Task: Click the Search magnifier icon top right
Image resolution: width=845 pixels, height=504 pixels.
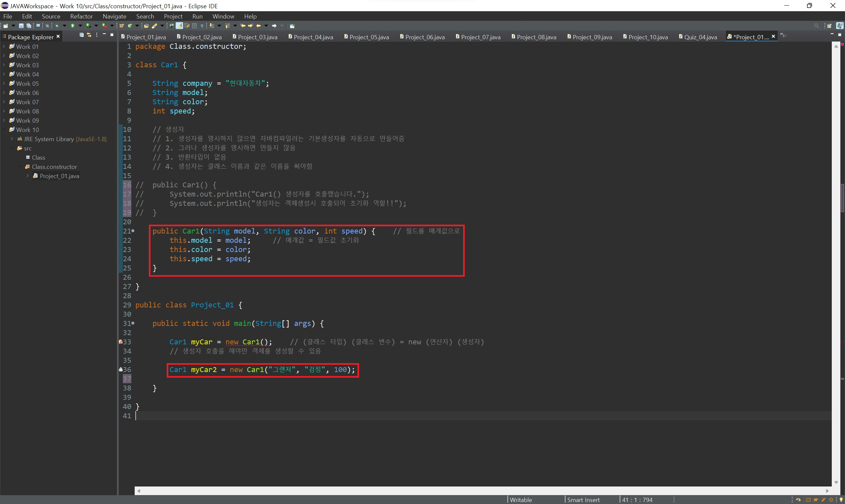Action: (816, 26)
